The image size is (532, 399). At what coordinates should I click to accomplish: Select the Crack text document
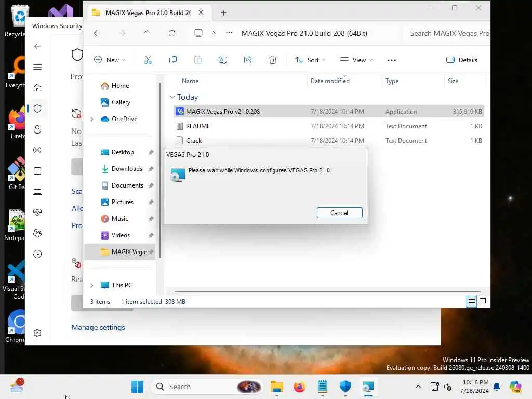[x=328, y=141]
